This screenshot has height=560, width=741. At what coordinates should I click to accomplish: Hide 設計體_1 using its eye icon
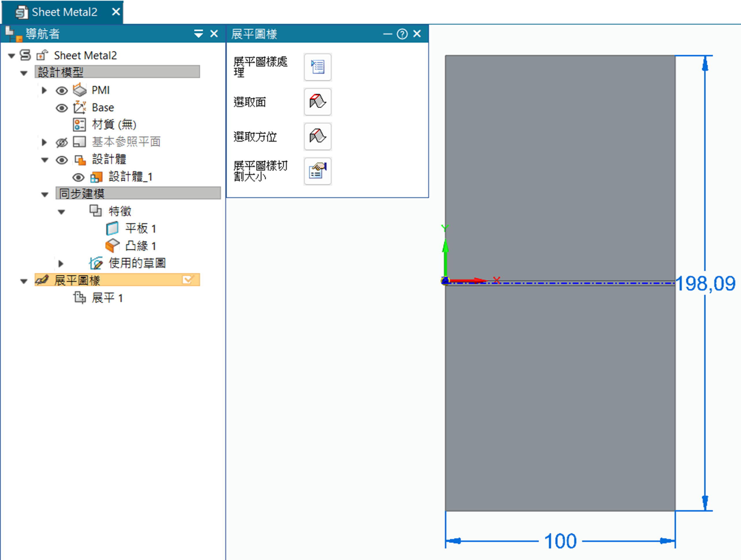78,177
